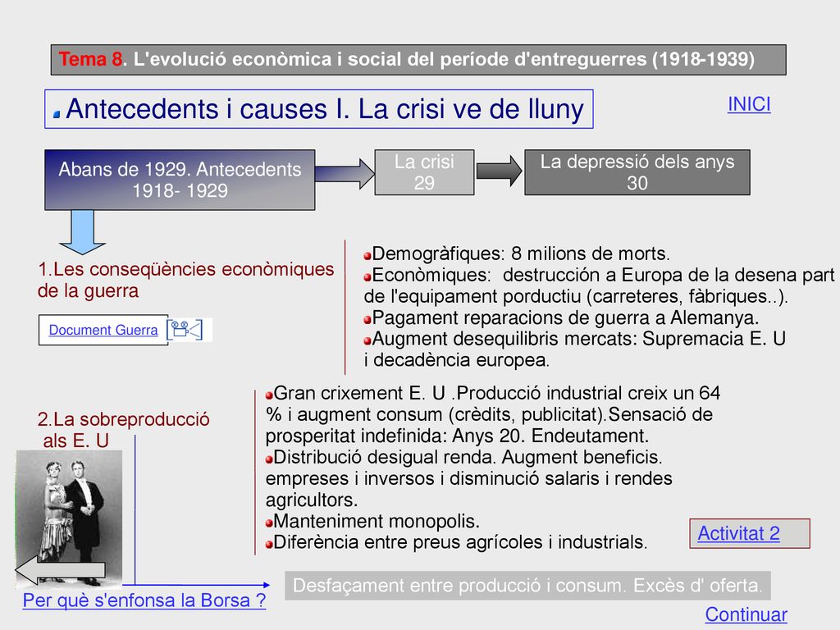840x630 pixels.
Task: Select the 'La crisi 29' box
Action: coord(424,172)
